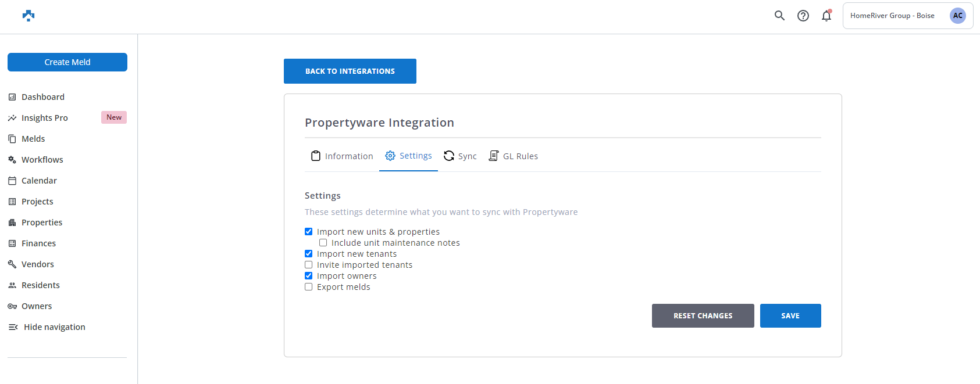This screenshot has height=384, width=980.
Task: Click the Calendar sidebar icon
Action: click(x=12, y=181)
